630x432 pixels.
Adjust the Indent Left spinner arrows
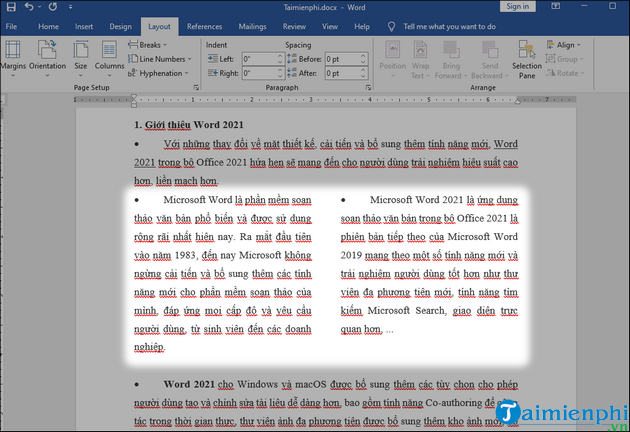[x=280, y=59]
